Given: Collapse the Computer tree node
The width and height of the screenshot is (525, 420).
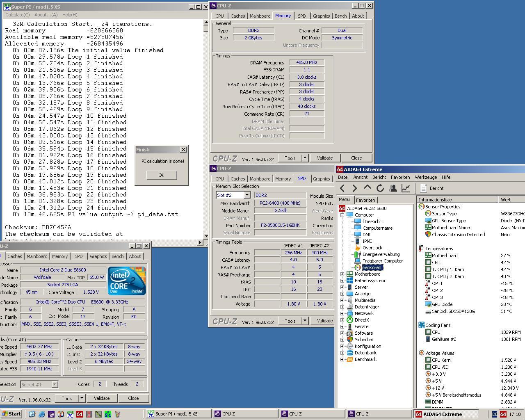Looking at the screenshot, I should (x=342, y=215).
